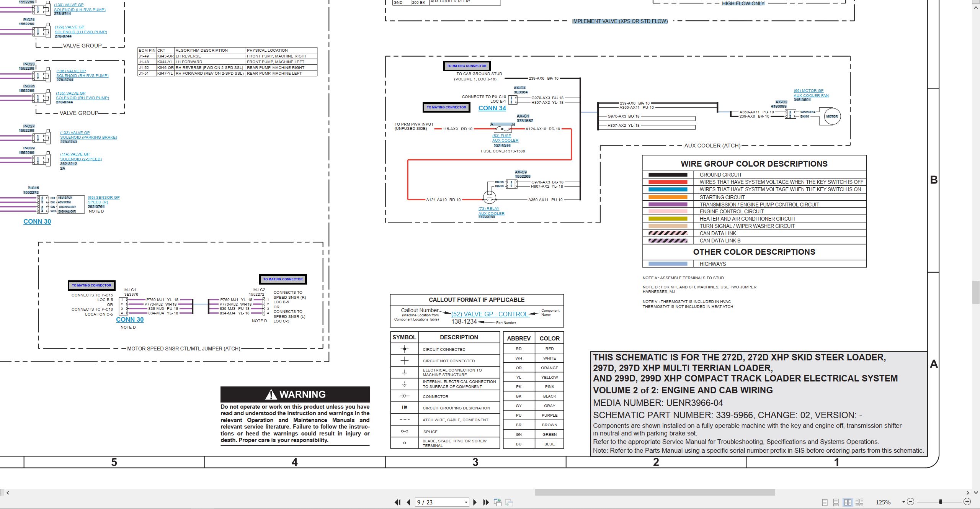Click the STARTING CIRCUIT orange swatch
Screen dimensions: 980x509
(x=668, y=197)
